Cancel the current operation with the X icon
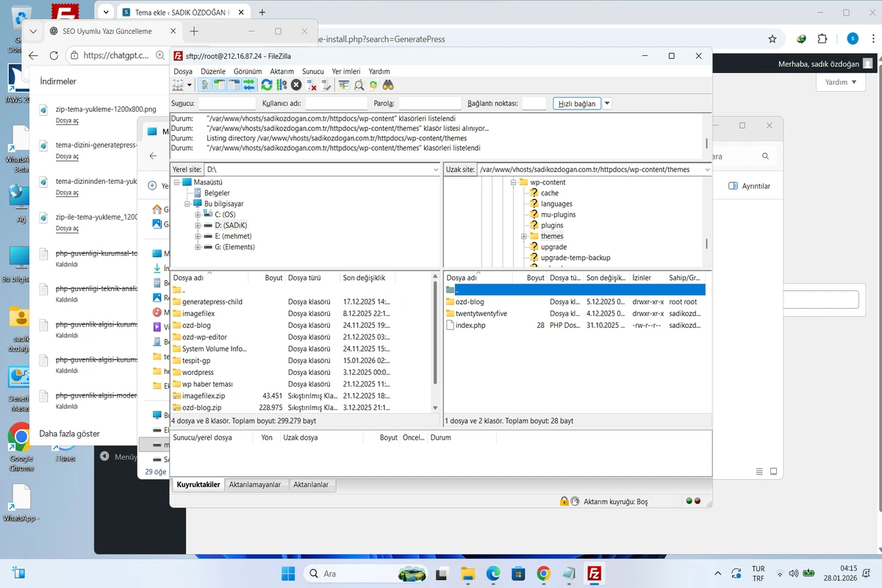The width and height of the screenshot is (882, 588). coord(296,85)
